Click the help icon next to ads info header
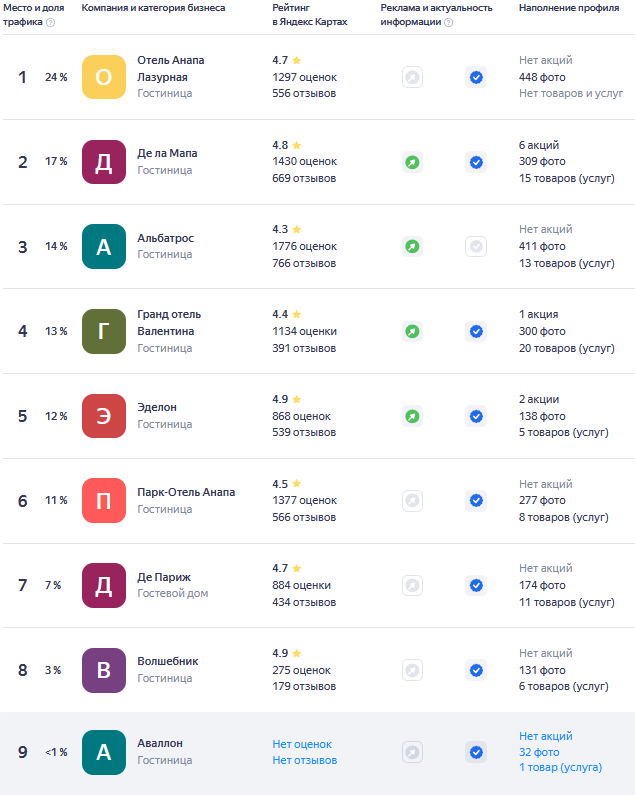 click(x=448, y=22)
